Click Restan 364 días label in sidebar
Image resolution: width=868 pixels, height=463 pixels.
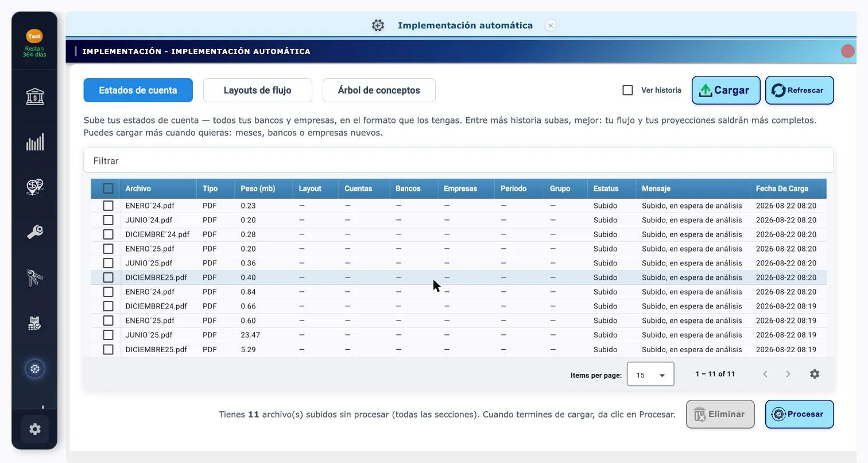(34, 52)
